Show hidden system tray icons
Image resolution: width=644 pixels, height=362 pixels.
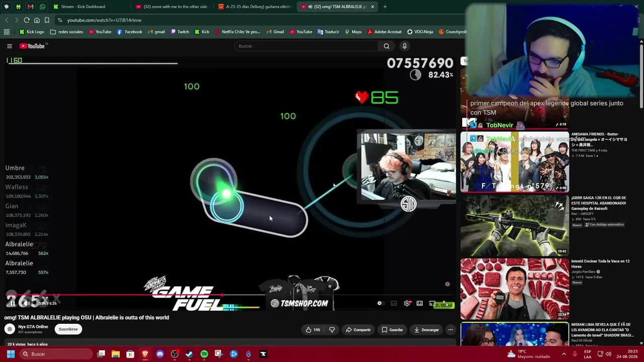tap(564, 354)
